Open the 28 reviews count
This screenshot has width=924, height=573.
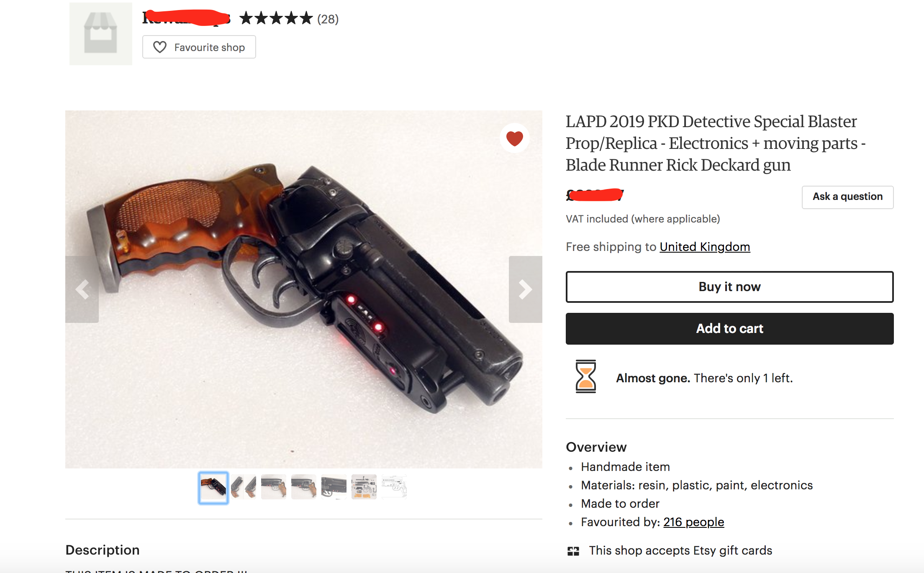click(328, 19)
